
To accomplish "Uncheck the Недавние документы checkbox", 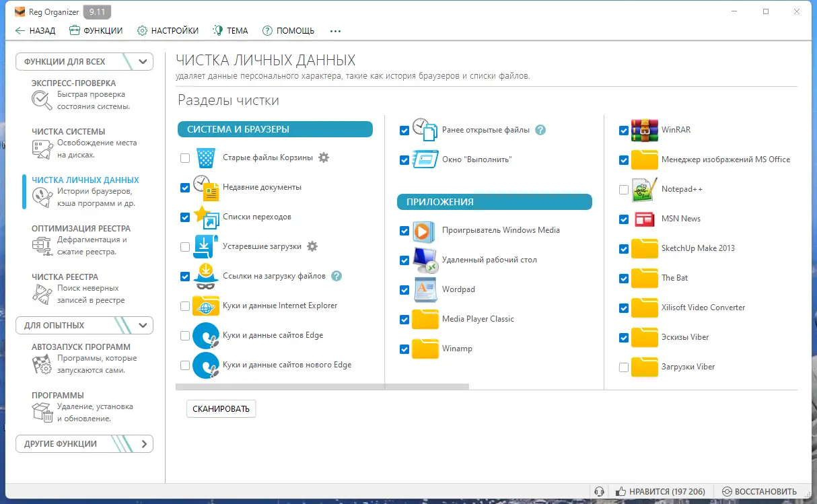I will coord(185,188).
